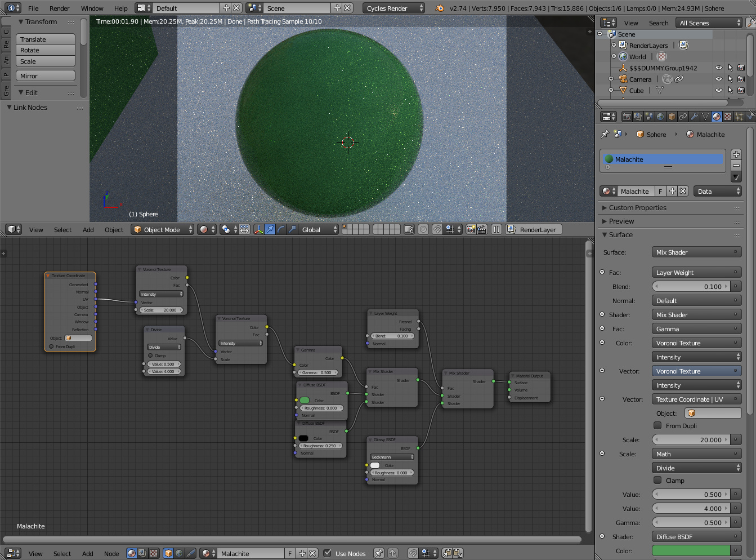Screen dimensions: 756x560
Task: Expand the Custom Properties panel
Action: 671,207
